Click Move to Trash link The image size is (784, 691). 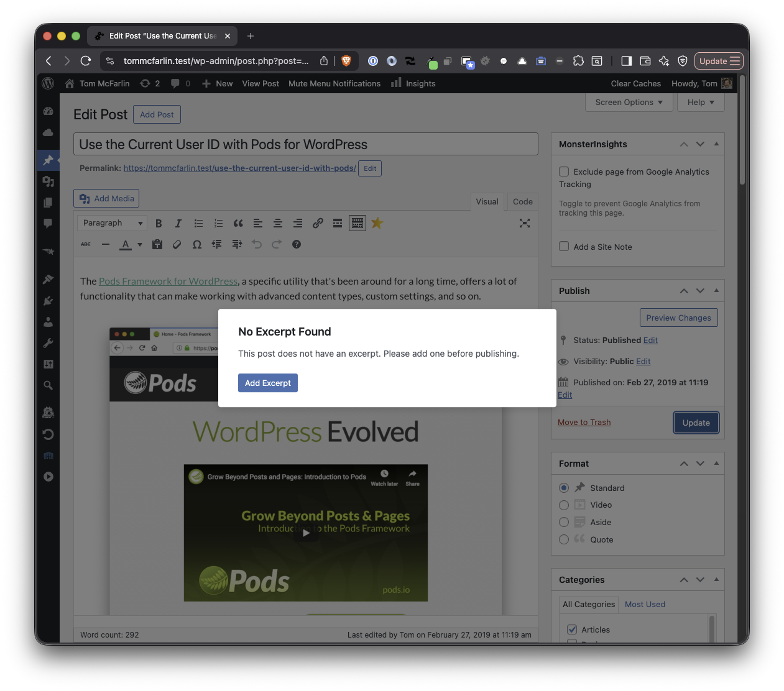point(584,422)
